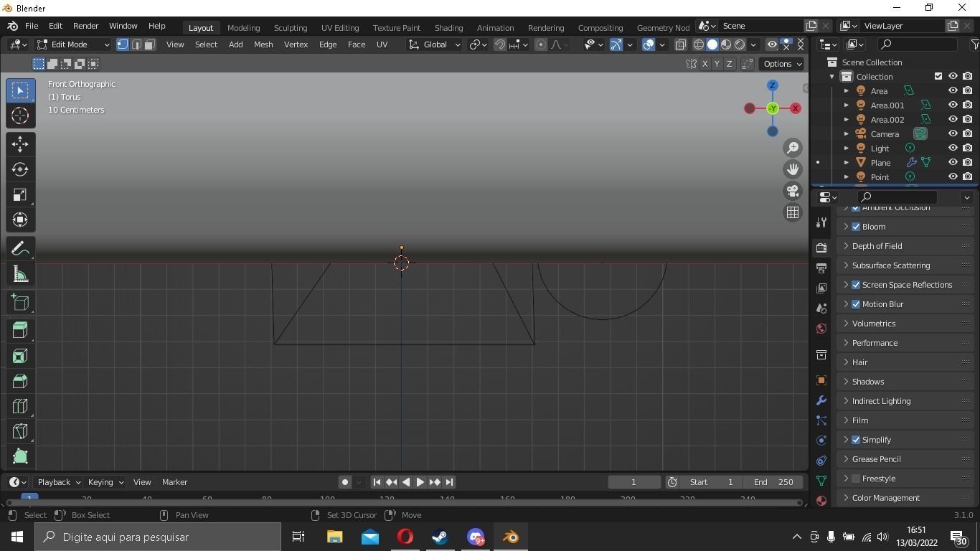Open the Material Properties tab

pos(821,501)
